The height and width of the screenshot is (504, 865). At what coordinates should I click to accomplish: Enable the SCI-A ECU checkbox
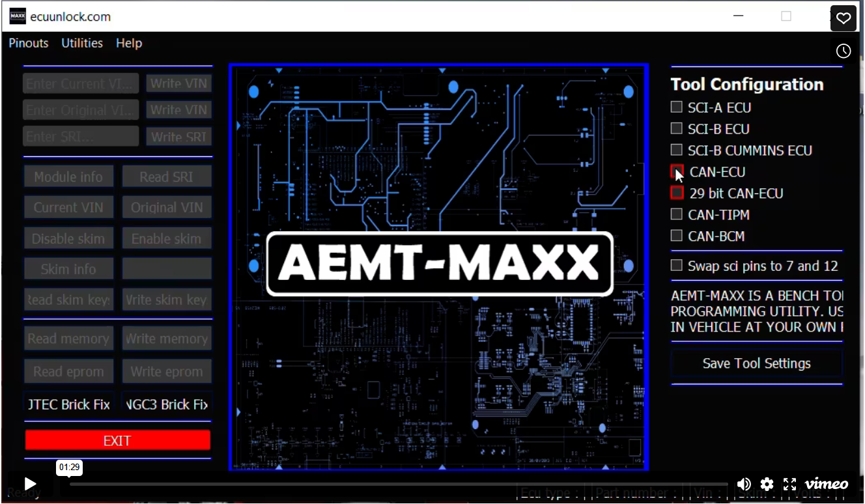pos(676,106)
